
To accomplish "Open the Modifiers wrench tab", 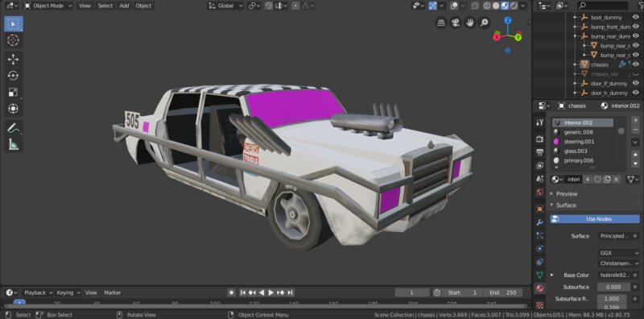I will (540, 222).
